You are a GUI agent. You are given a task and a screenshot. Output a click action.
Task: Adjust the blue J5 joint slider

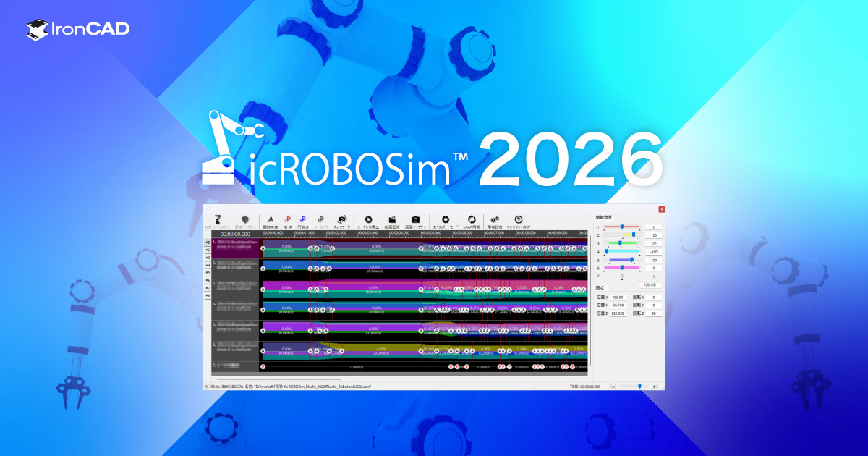(622, 260)
